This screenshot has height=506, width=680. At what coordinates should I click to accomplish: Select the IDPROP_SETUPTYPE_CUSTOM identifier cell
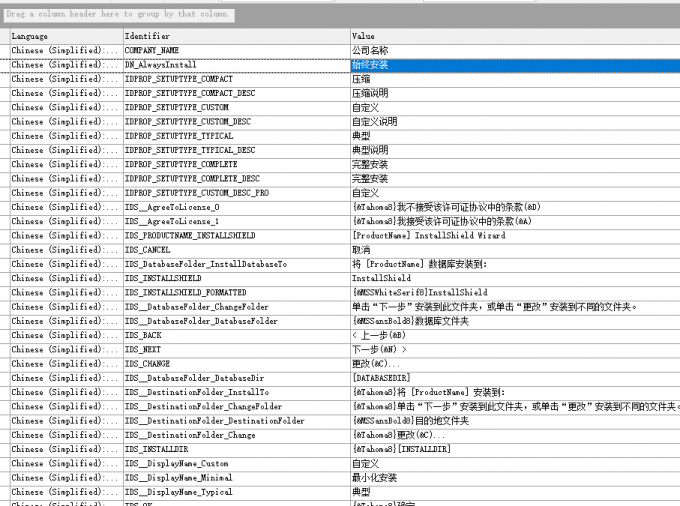tap(236, 108)
